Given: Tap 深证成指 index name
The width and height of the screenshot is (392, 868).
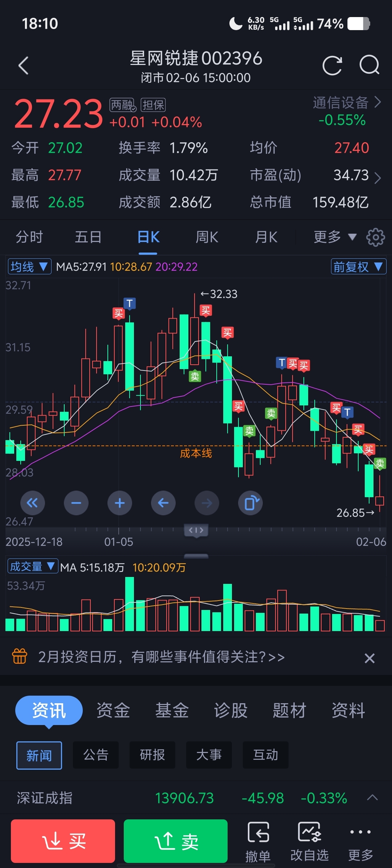Looking at the screenshot, I should 45,798.
